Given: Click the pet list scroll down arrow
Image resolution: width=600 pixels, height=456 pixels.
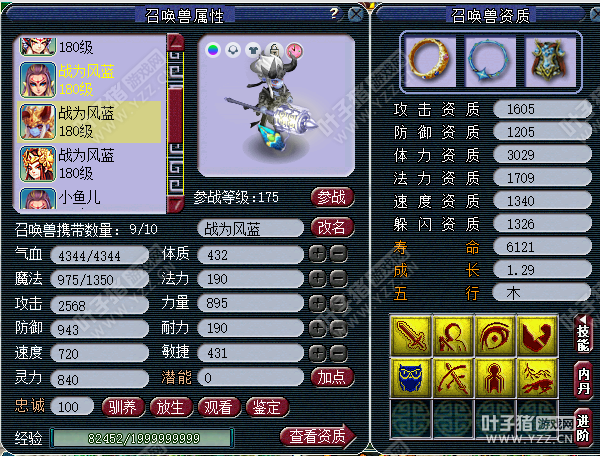Looking at the screenshot, I should tap(175, 204).
